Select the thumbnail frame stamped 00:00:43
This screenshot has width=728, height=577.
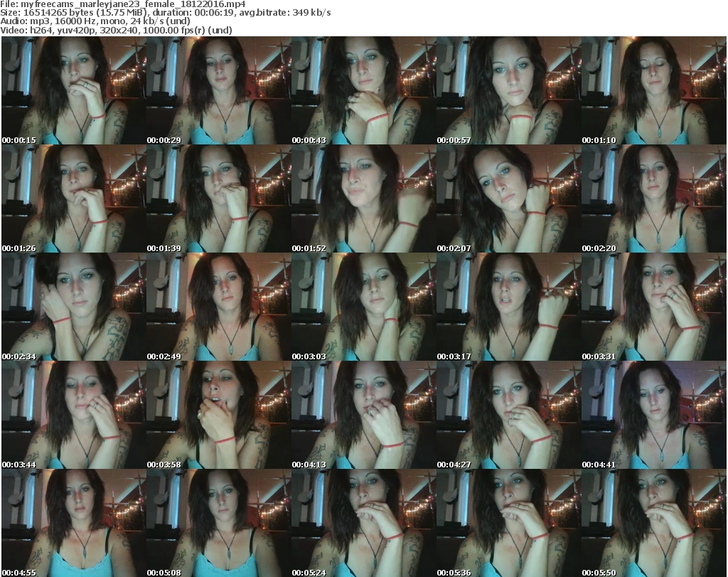point(364,90)
